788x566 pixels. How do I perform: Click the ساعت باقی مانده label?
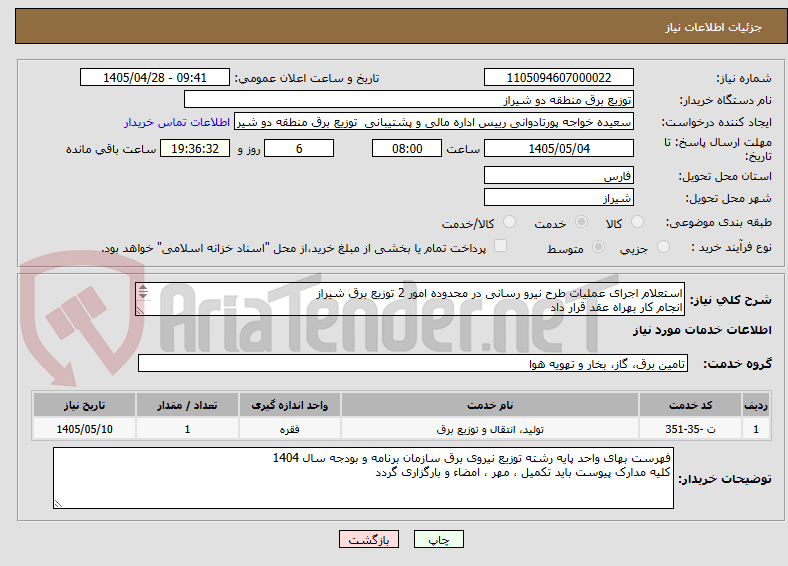[x=111, y=149]
